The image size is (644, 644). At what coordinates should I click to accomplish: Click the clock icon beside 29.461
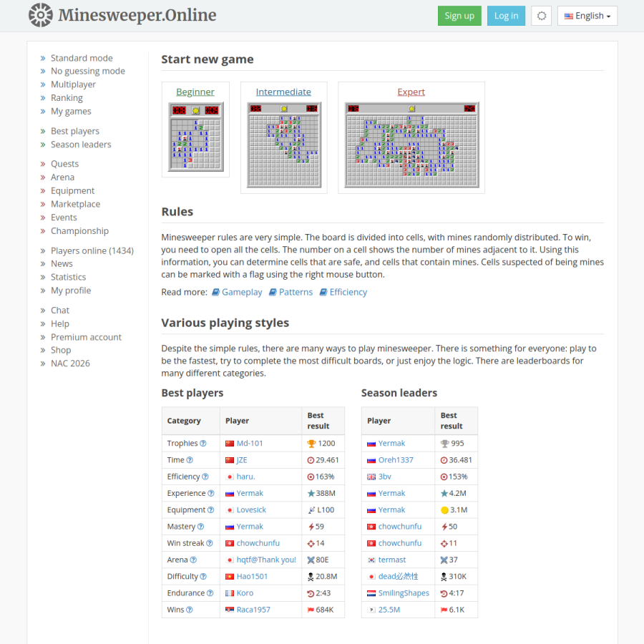311,460
